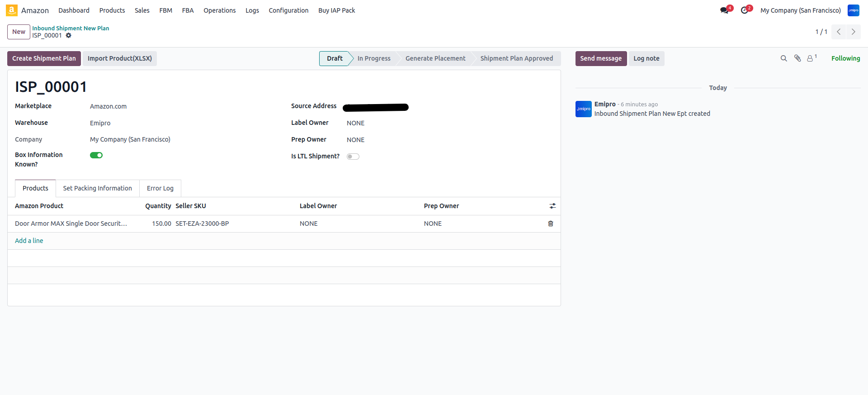The width and height of the screenshot is (868, 395).
Task: Open the FBA menu
Action: 188,10
